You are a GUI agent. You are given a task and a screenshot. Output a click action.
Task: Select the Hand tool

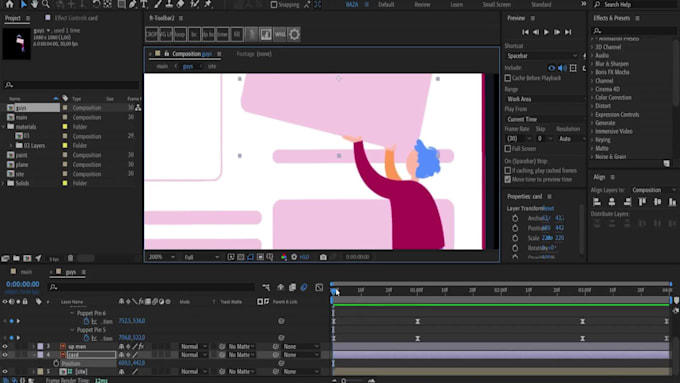pos(34,4)
